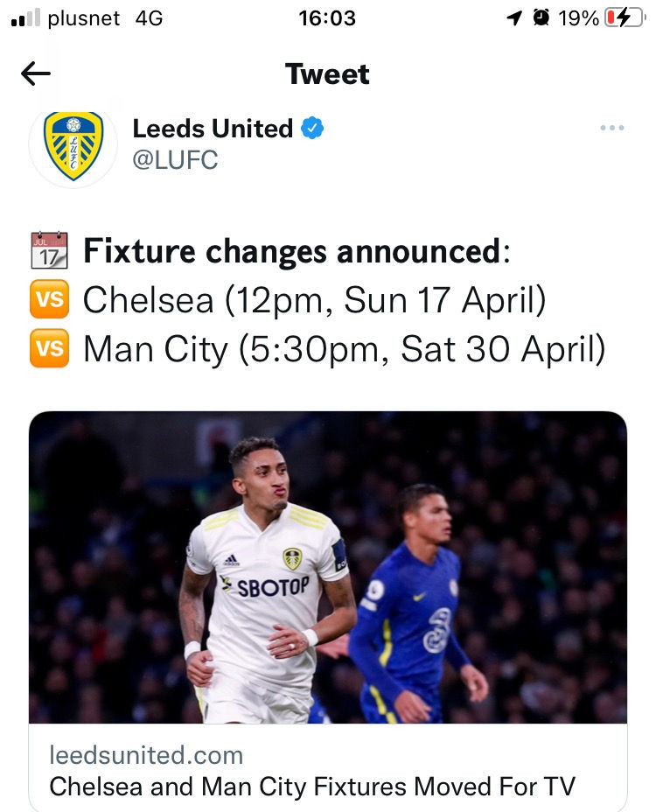656x812 pixels.
Task: Tap the @LUFC handle
Action: point(175,160)
